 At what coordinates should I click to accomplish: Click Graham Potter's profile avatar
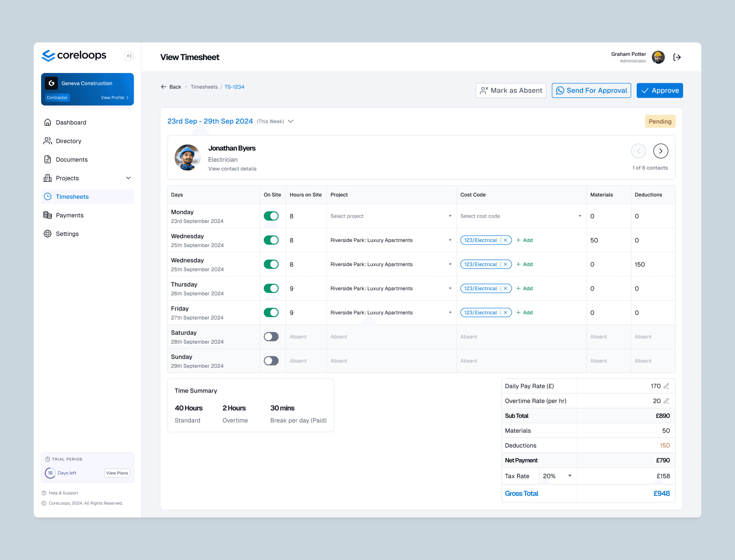(x=658, y=57)
